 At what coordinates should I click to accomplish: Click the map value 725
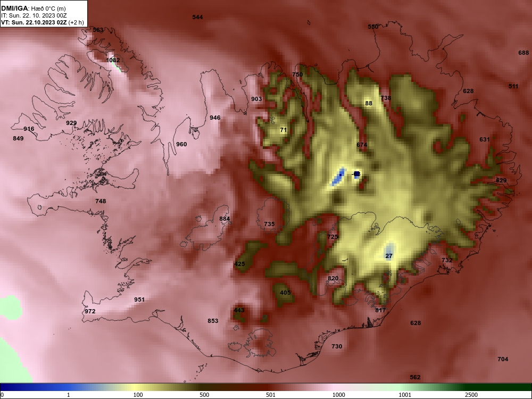[332, 237]
